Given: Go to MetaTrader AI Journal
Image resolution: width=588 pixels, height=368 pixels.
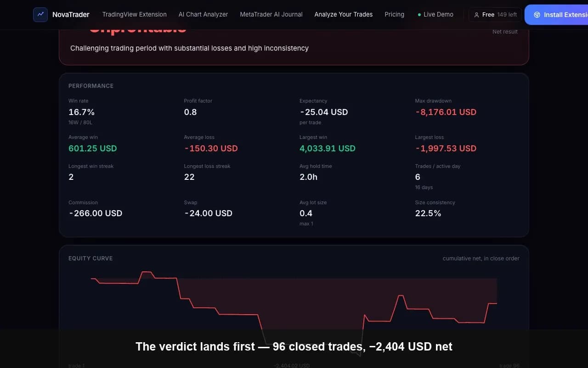Looking at the screenshot, I should point(271,14).
